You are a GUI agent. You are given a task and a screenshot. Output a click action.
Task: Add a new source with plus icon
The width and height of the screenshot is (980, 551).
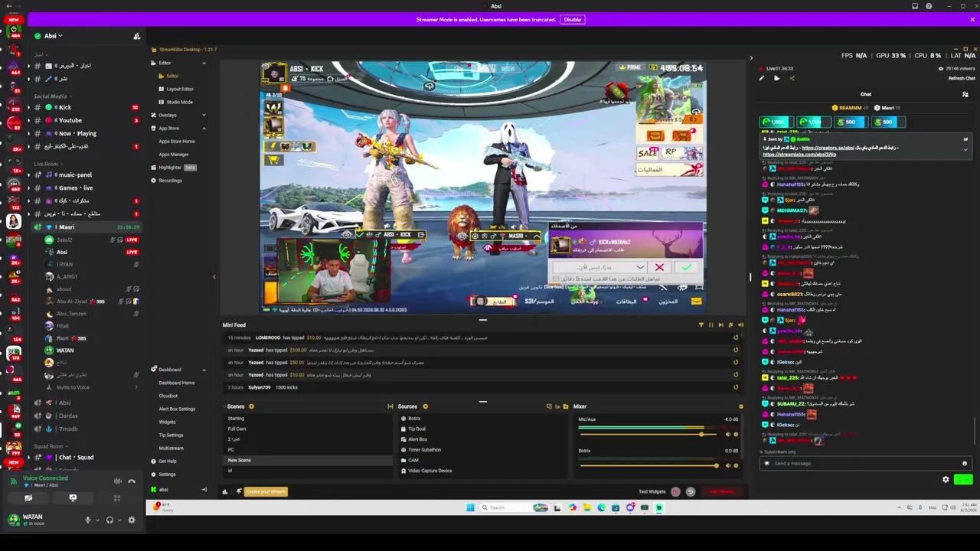tap(425, 406)
